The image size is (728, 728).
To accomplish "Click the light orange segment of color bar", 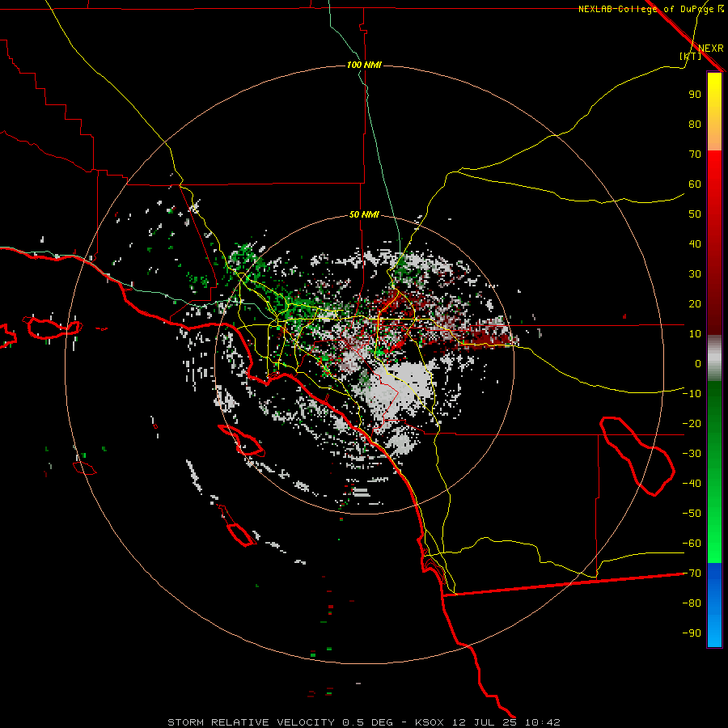I will 714,139.
